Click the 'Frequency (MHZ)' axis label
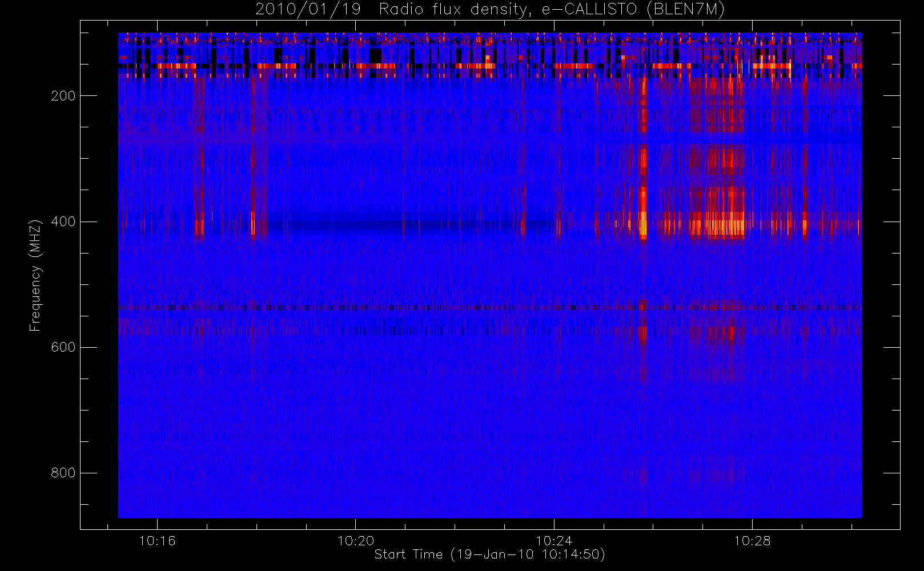Image resolution: width=924 pixels, height=571 pixels. pos(35,275)
